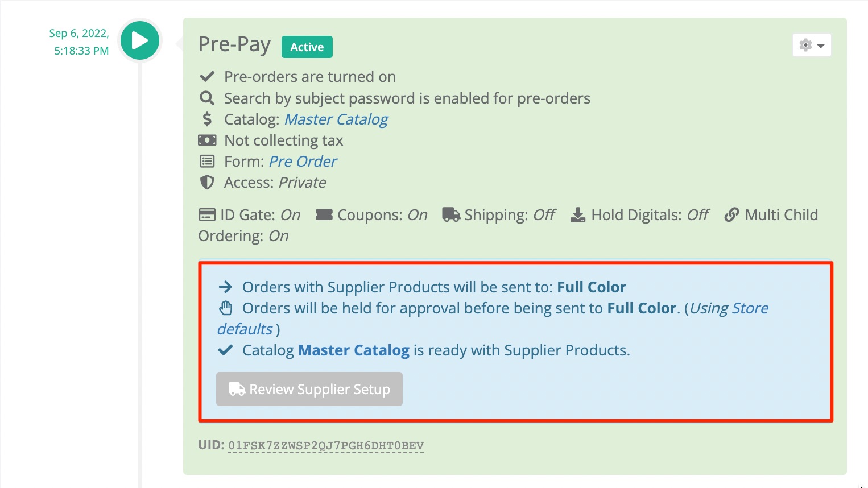The image size is (868, 488).
Task: Click the Shipping truck icon
Action: [x=452, y=214]
